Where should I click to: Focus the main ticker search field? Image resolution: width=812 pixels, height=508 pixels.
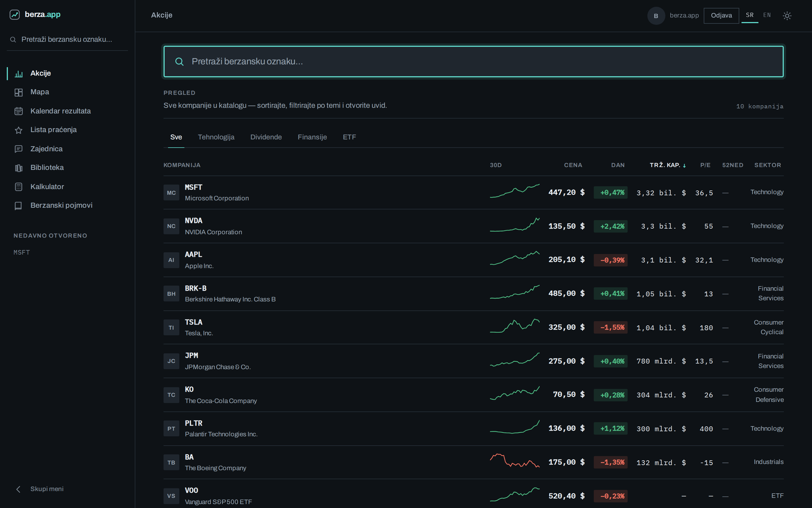click(473, 62)
